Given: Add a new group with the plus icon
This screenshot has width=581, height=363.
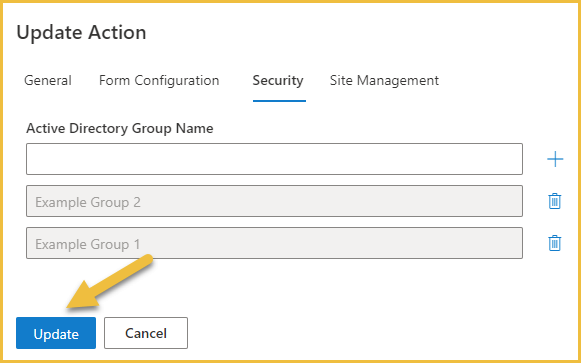Looking at the screenshot, I should [555, 159].
